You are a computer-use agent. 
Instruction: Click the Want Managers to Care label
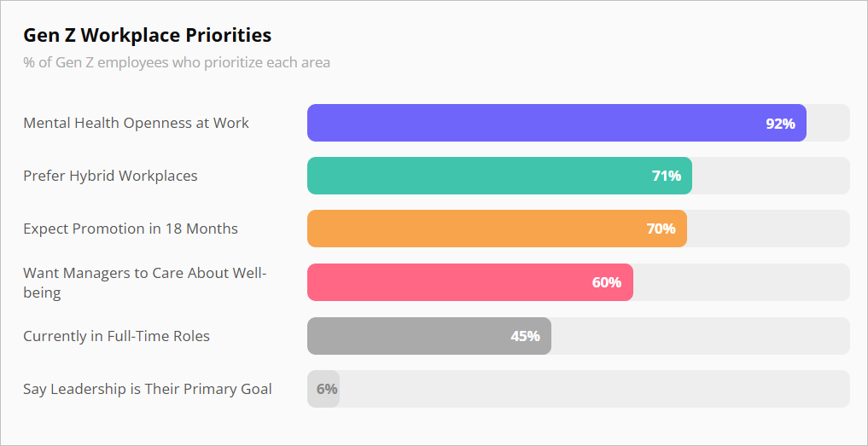pyautogui.click(x=145, y=282)
